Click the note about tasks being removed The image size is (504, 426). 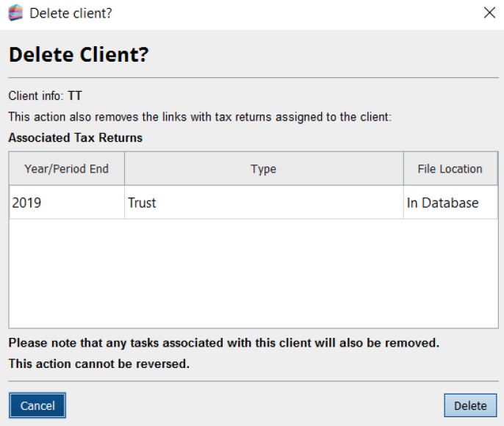pos(223,343)
